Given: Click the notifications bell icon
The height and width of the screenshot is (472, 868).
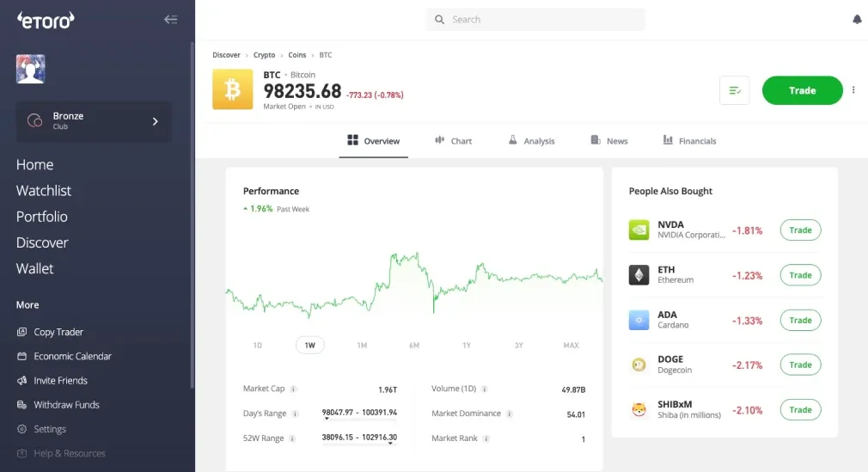Looking at the screenshot, I should point(857,20).
